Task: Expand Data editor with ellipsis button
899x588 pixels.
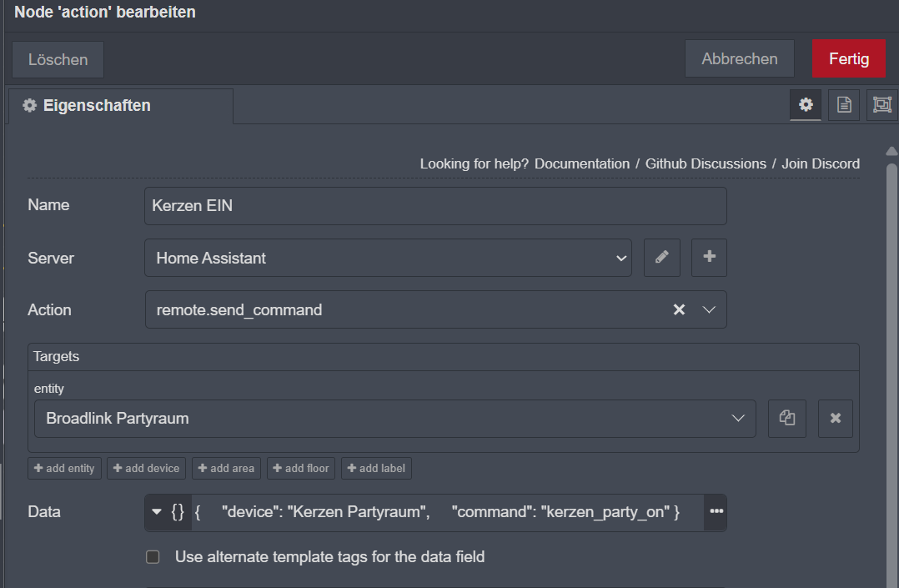Action: point(716,511)
